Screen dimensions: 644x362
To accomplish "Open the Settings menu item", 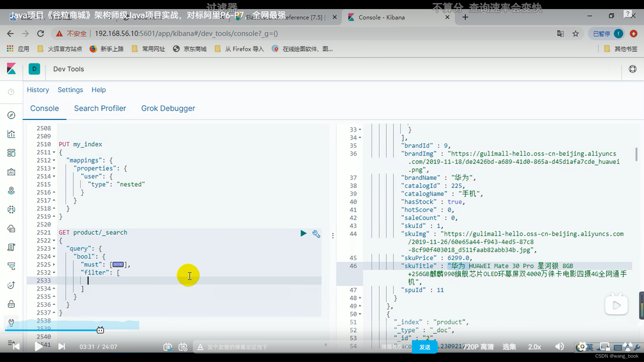I will click(x=70, y=90).
